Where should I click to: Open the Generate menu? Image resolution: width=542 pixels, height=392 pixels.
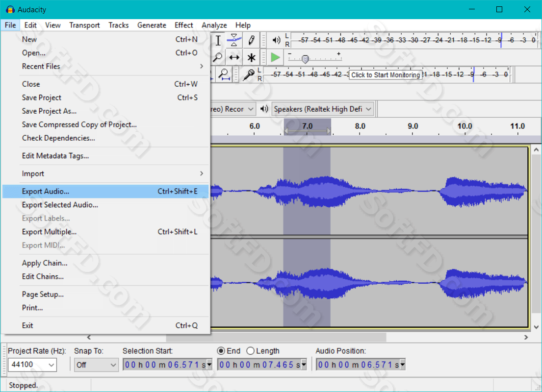tap(152, 25)
